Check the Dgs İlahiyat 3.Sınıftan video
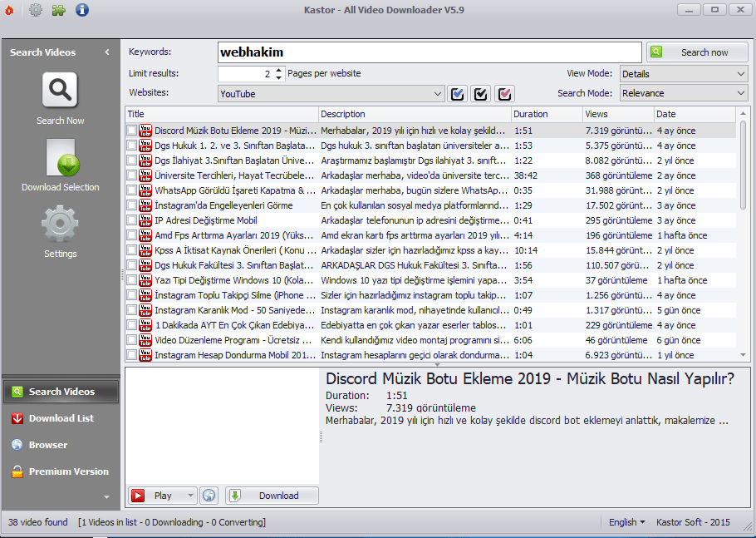The image size is (756, 538). (131, 160)
